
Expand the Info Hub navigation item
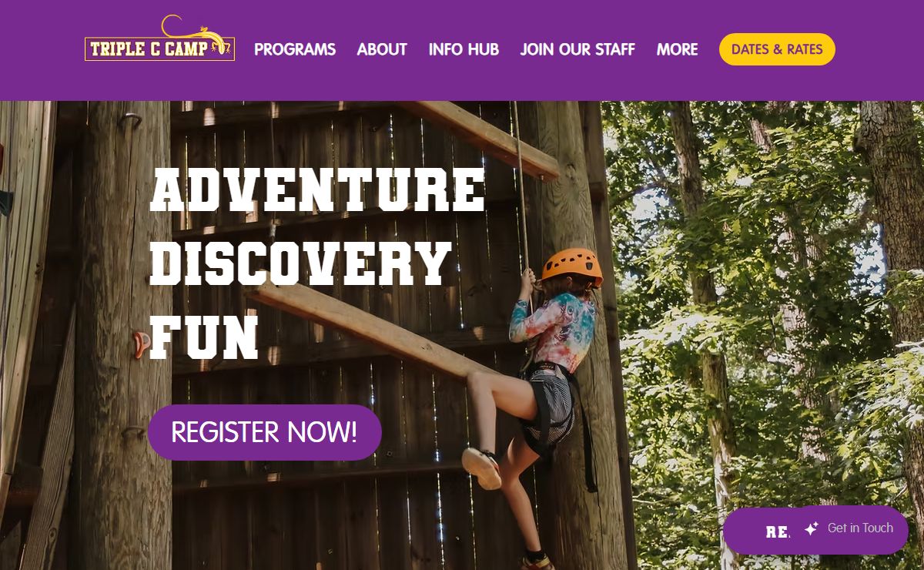tap(464, 49)
